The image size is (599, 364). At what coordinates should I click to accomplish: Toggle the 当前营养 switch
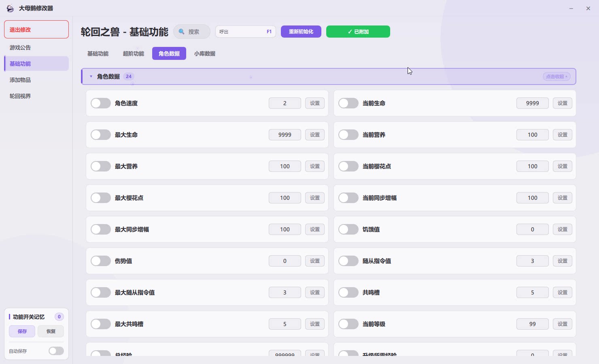point(348,135)
